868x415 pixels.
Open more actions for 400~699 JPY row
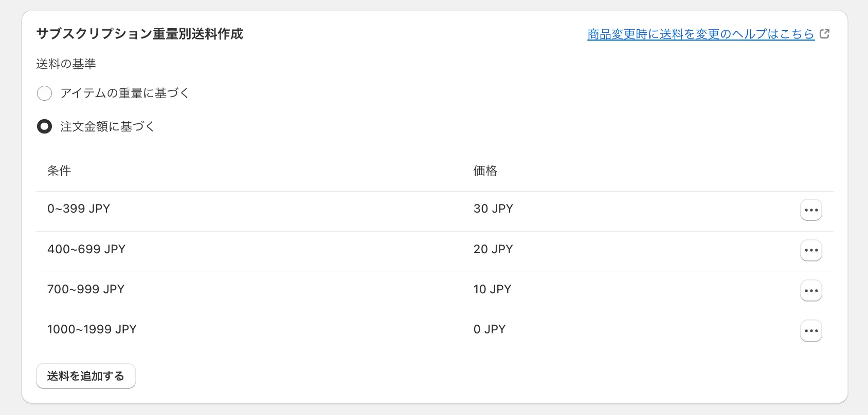pos(811,250)
